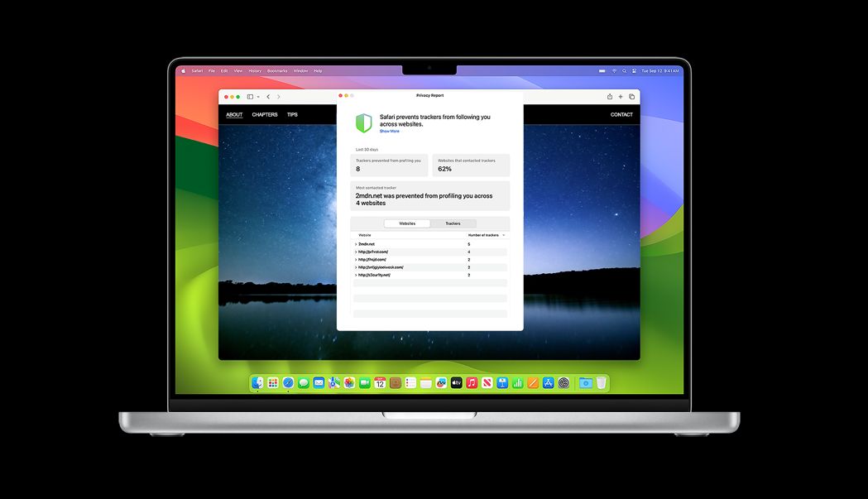Select the Websites segment in Privacy Report
868x499 pixels.
[x=406, y=223]
